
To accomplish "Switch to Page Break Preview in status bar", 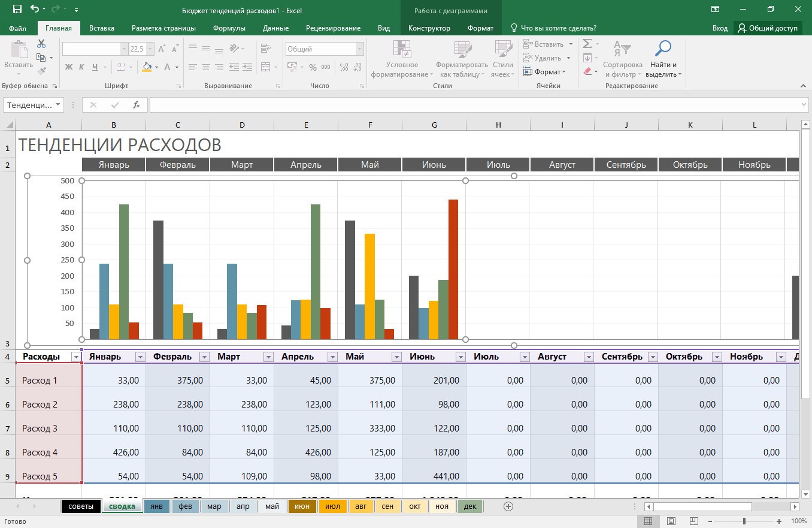I will tap(693, 521).
